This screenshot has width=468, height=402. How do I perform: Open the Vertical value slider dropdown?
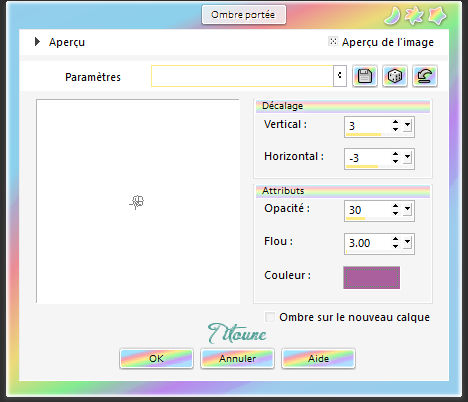(407, 126)
